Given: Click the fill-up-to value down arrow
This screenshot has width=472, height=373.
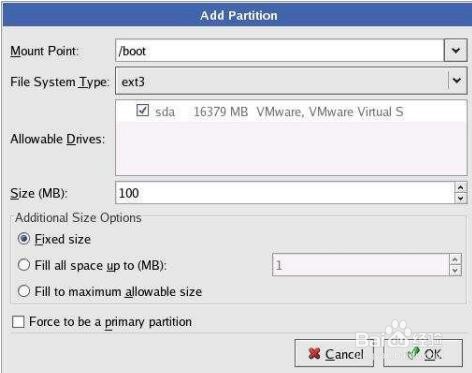Looking at the screenshot, I should point(455,270).
